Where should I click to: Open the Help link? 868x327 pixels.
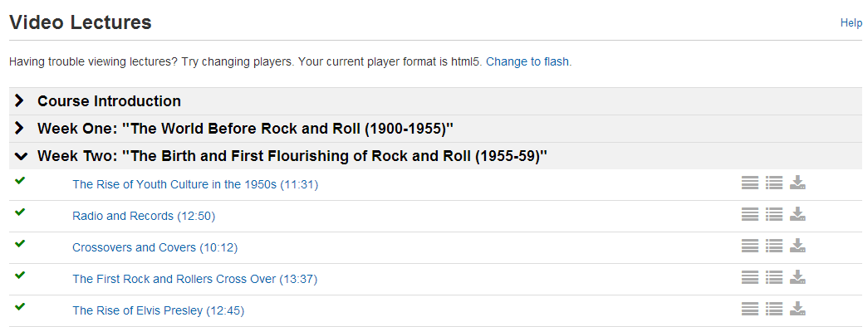tap(851, 23)
